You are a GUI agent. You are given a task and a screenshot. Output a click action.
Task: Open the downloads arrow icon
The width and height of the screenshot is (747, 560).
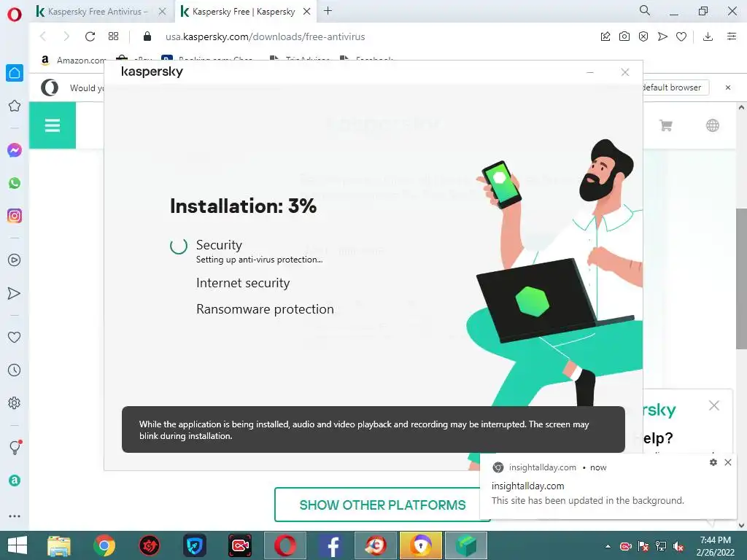708,36
